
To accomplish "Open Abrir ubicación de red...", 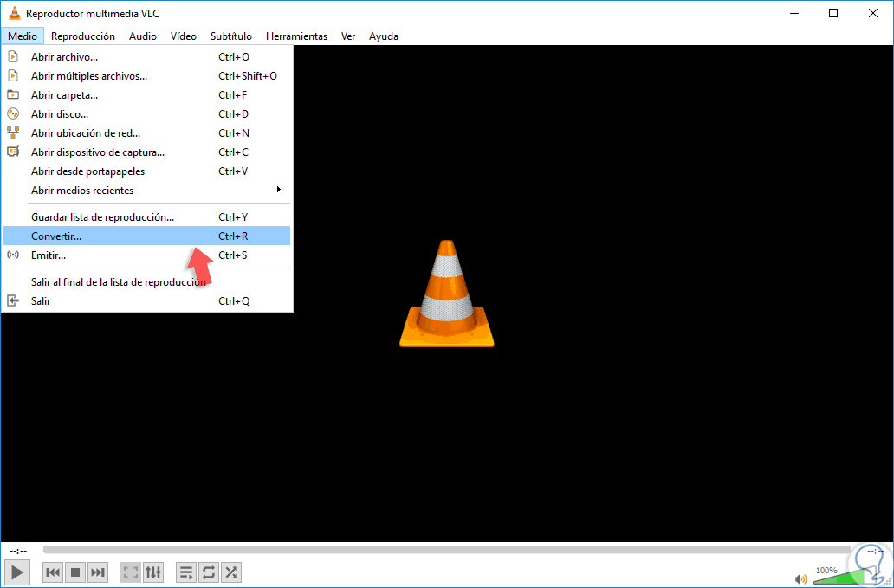I will tap(146, 133).
